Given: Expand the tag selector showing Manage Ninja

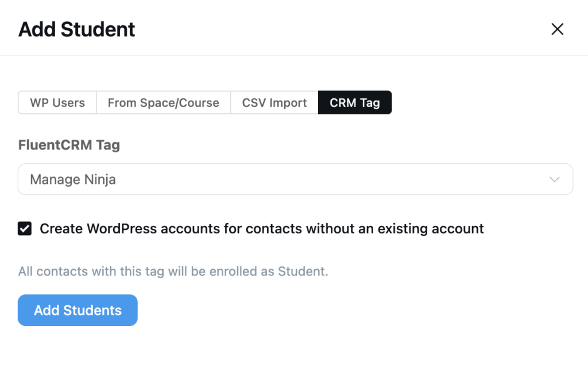Looking at the screenshot, I should [x=295, y=179].
